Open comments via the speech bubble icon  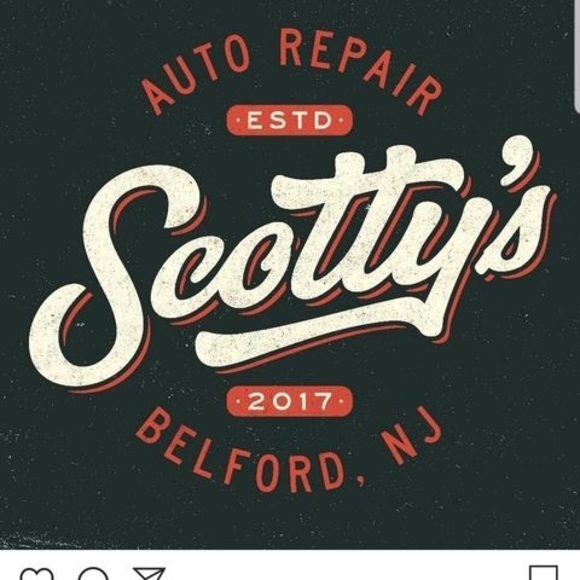point(94,574)
